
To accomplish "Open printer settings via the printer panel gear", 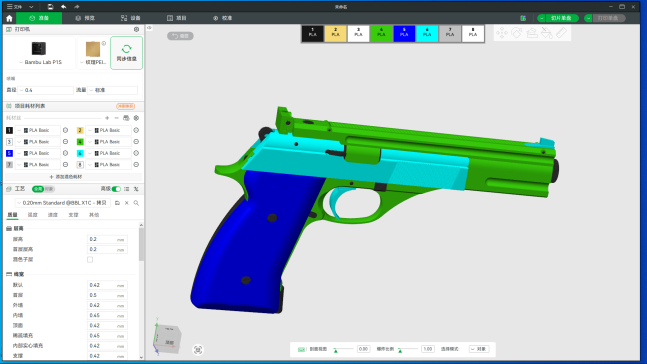I will click(137, 29).
